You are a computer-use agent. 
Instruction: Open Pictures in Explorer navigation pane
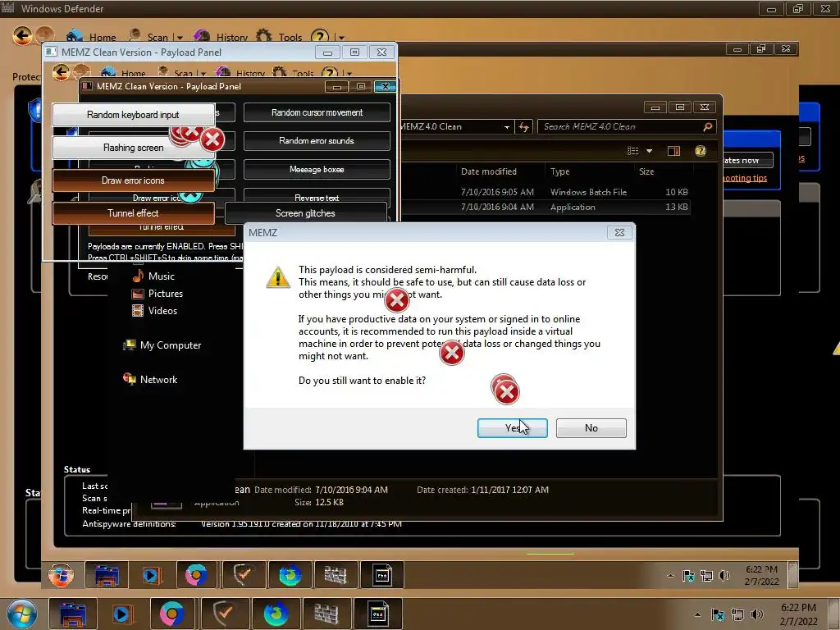[157, 294]
